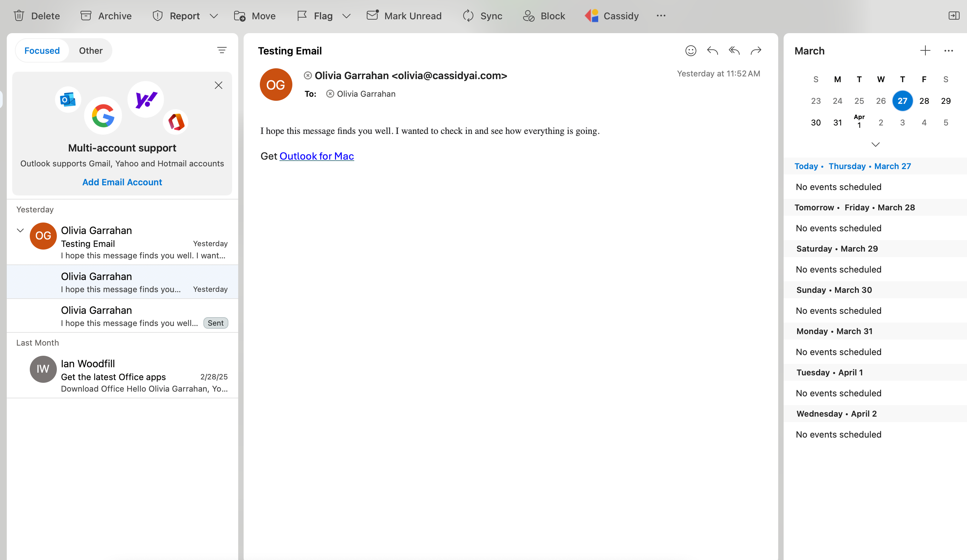Delete the current email
This screenshot has width=967, height=560.
click(x=37, y=16)
